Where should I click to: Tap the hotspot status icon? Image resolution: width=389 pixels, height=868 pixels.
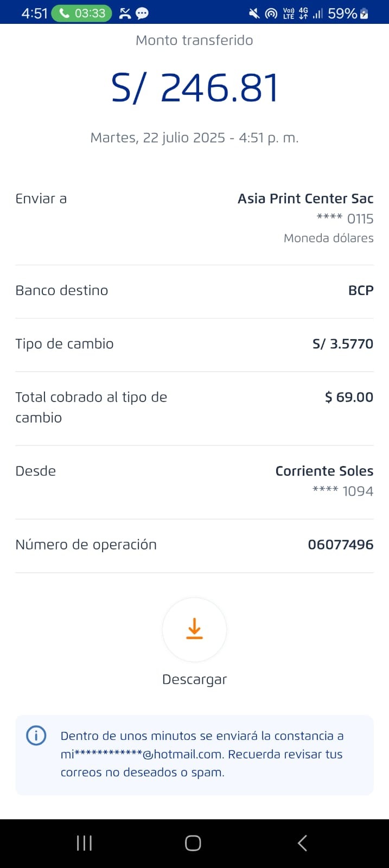[x=271, y=14]
